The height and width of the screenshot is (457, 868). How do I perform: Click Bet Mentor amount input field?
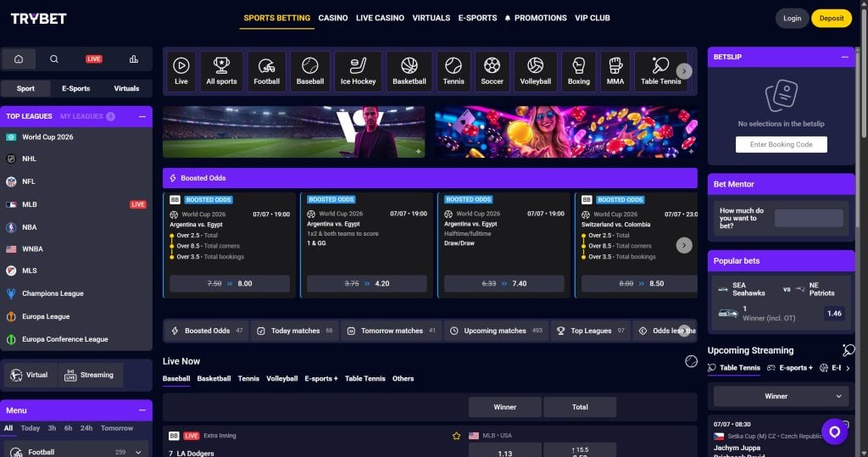809,218
